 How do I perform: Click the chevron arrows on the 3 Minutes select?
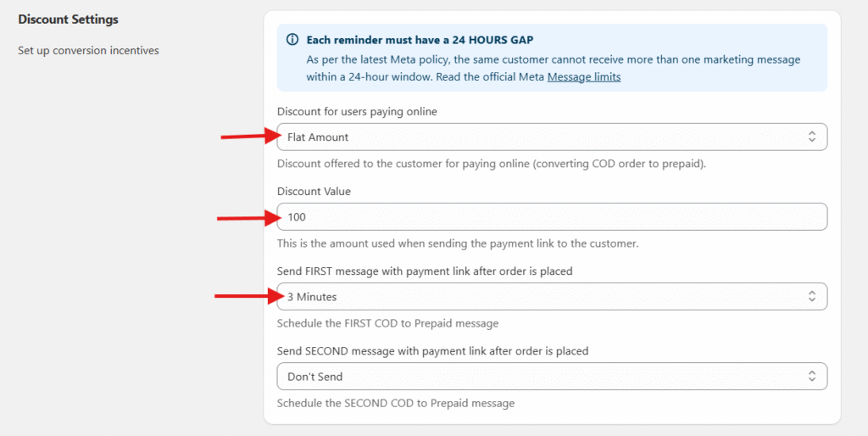coord(812,297)
